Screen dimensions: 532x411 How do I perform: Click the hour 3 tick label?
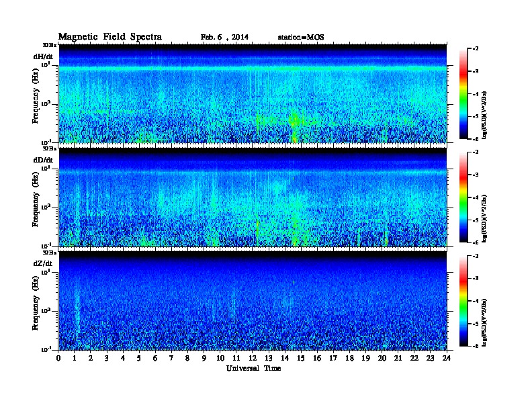107,358
